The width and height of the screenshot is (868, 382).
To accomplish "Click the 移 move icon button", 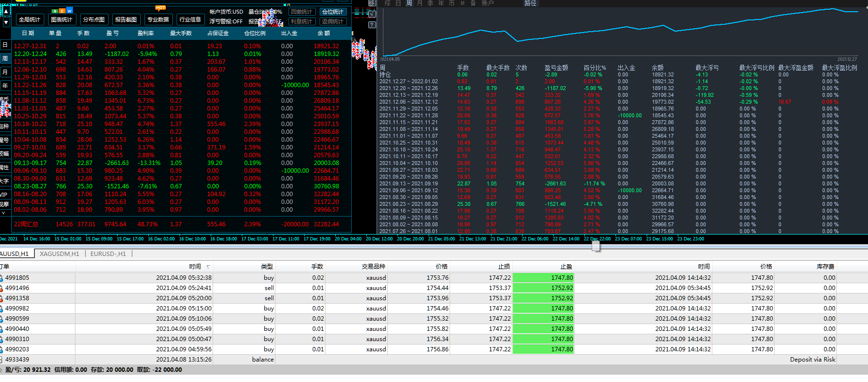I will coord(372,3).
